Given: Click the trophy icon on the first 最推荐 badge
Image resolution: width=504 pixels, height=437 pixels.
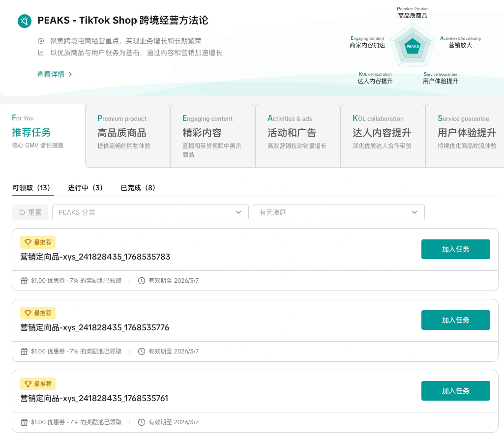Looking at the screenshot, I should (x=28, y=242).
